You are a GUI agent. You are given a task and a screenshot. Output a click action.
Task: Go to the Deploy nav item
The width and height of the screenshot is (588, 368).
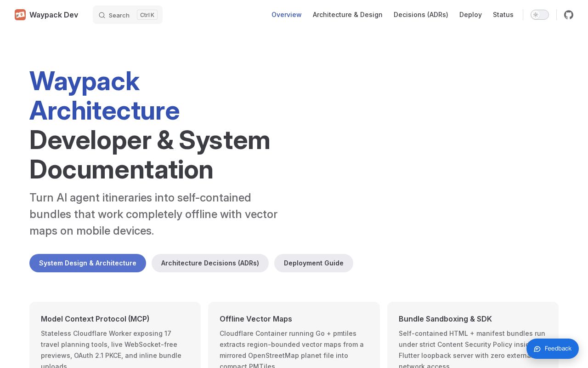(470, 15)
